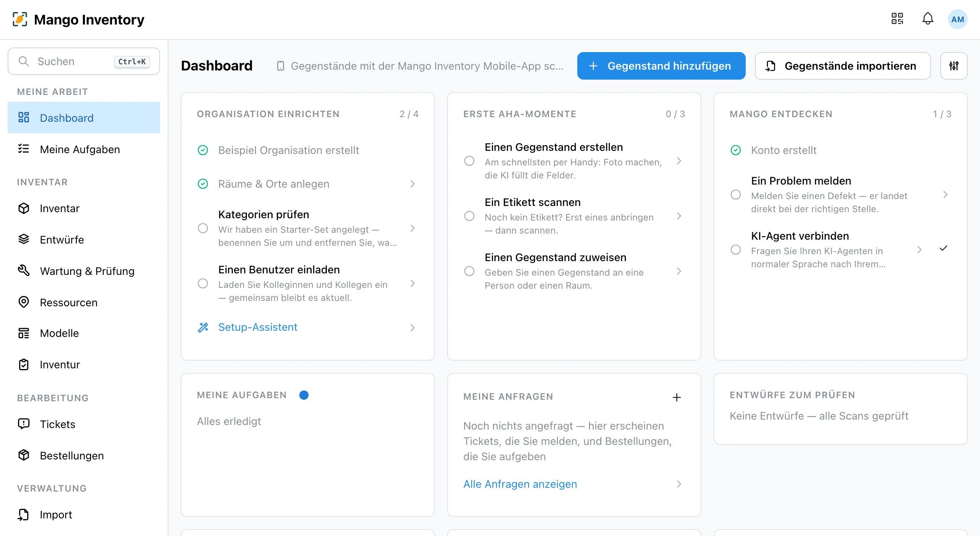980x536 pixels.
Task: Expand Einen Gegenstand erstellen chevron
Action: click(679, 161)
